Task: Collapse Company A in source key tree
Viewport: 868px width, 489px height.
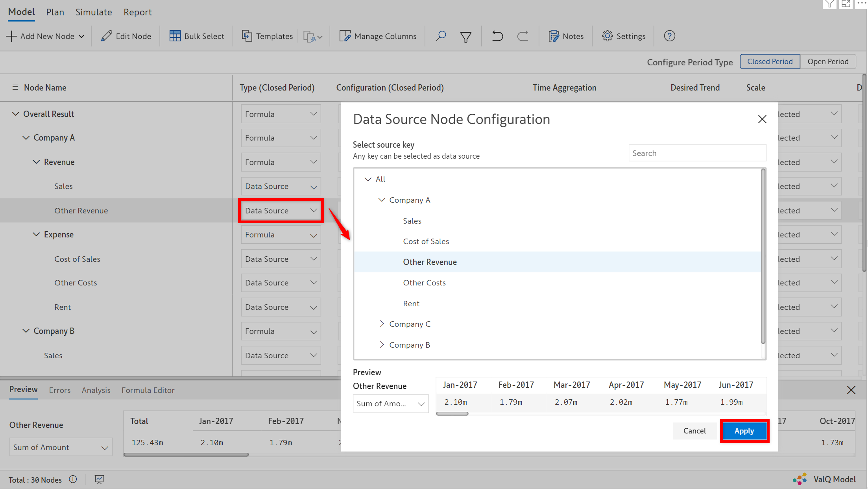Action: coord(382,200)
